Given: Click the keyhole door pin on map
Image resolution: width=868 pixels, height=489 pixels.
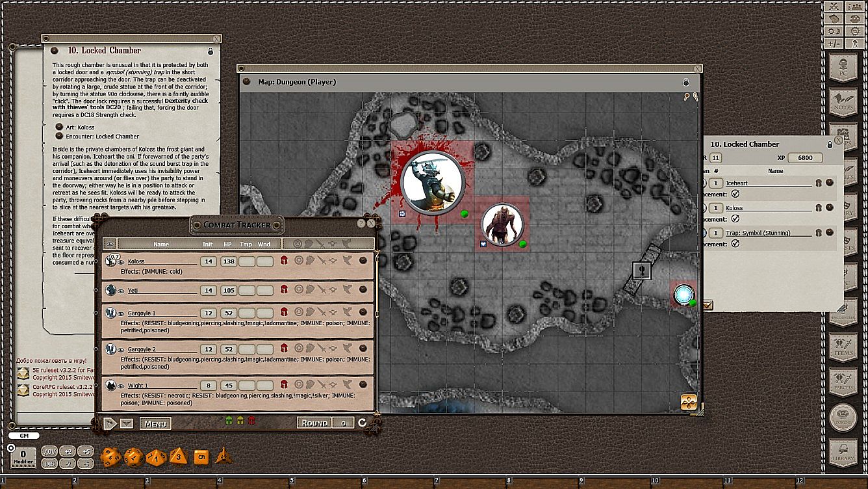Looking at the screenshot, I should pyautogui.click(x=642, y=271).
